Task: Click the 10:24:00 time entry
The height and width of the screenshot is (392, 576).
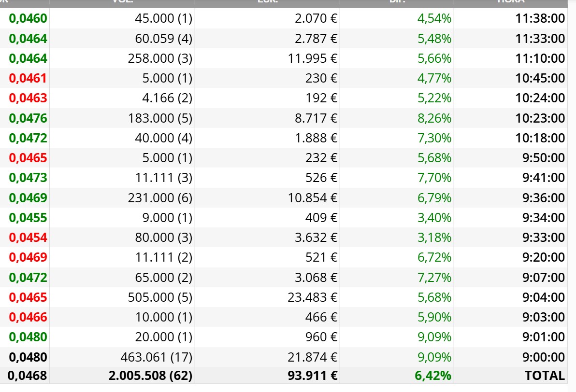Action: (x=540, y=98)
